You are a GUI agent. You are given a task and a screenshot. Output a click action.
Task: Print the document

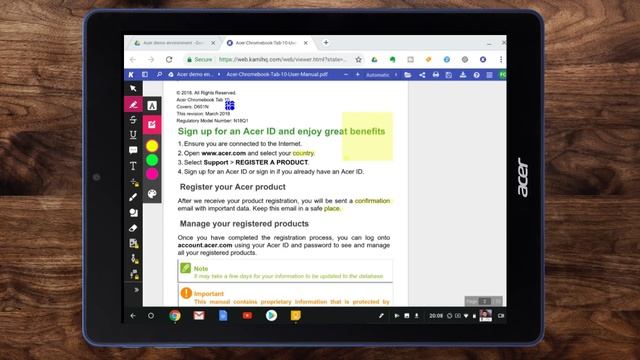click(x=436, y=75)
